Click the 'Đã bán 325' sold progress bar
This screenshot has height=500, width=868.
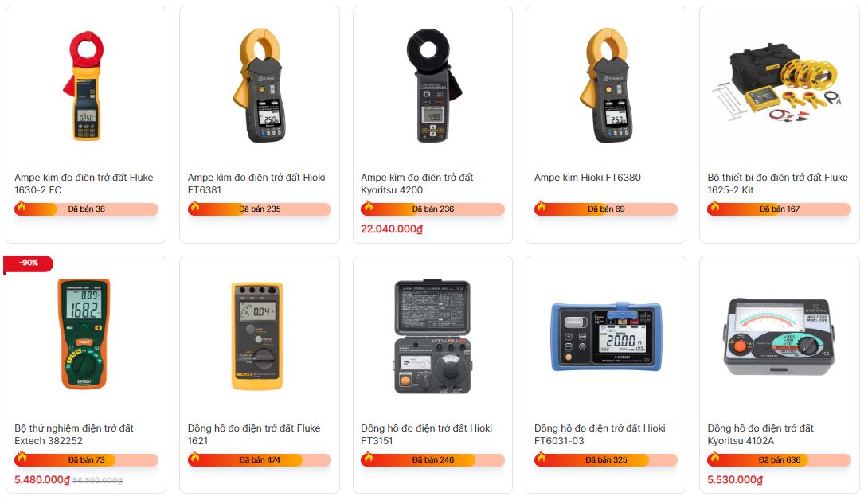606,459
